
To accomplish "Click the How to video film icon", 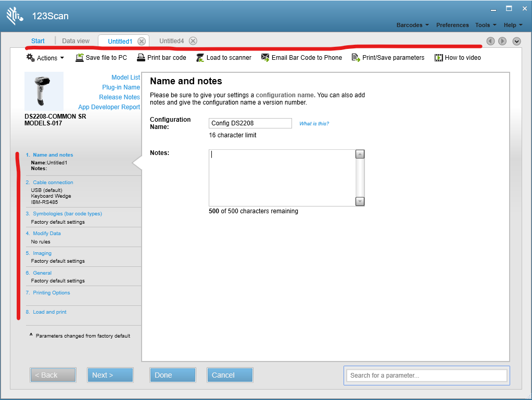I will click(x=439, y=58).
